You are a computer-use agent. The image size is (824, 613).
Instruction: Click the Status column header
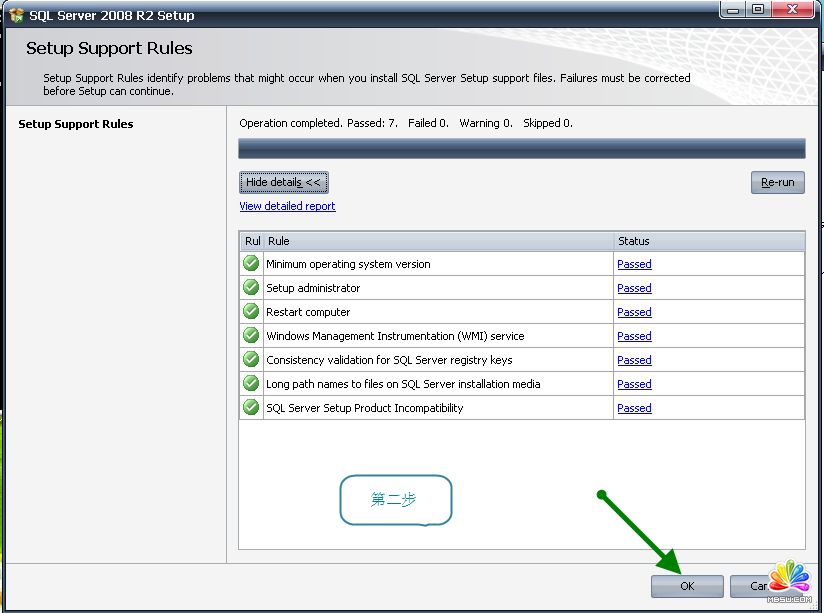[x=708, y=241]
